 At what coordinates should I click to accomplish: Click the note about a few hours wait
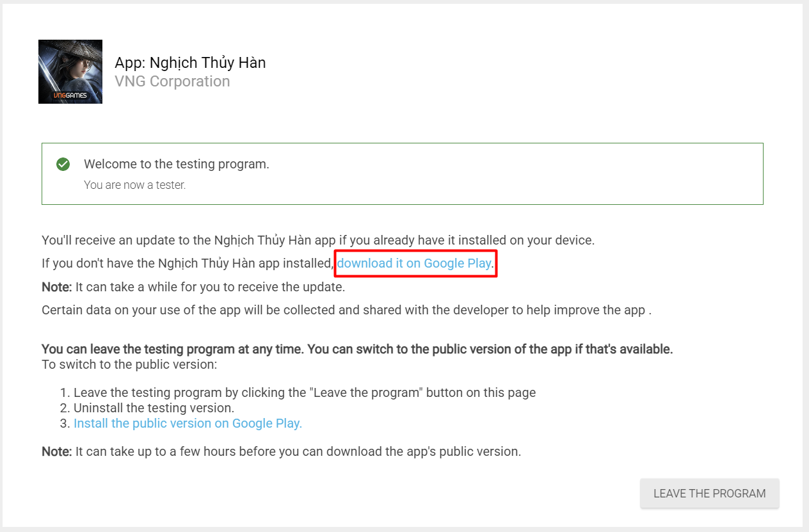[x=282, y=451]
